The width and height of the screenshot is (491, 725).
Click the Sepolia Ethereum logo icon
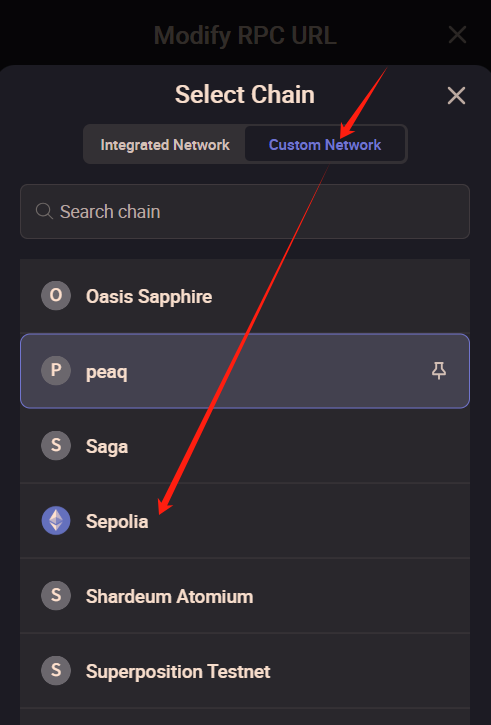56,521
